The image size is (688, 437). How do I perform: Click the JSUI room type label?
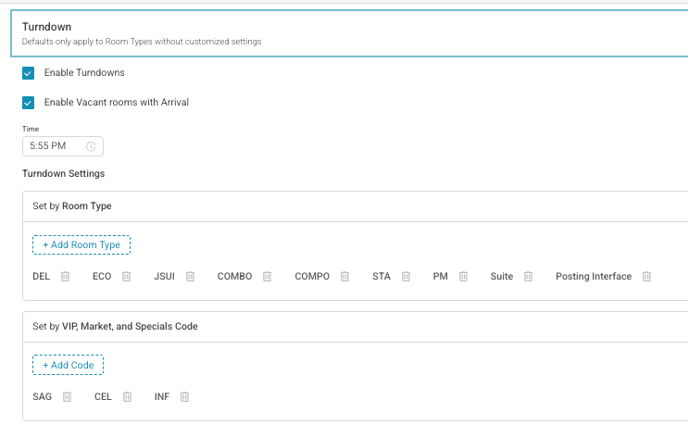coord(164,277)
